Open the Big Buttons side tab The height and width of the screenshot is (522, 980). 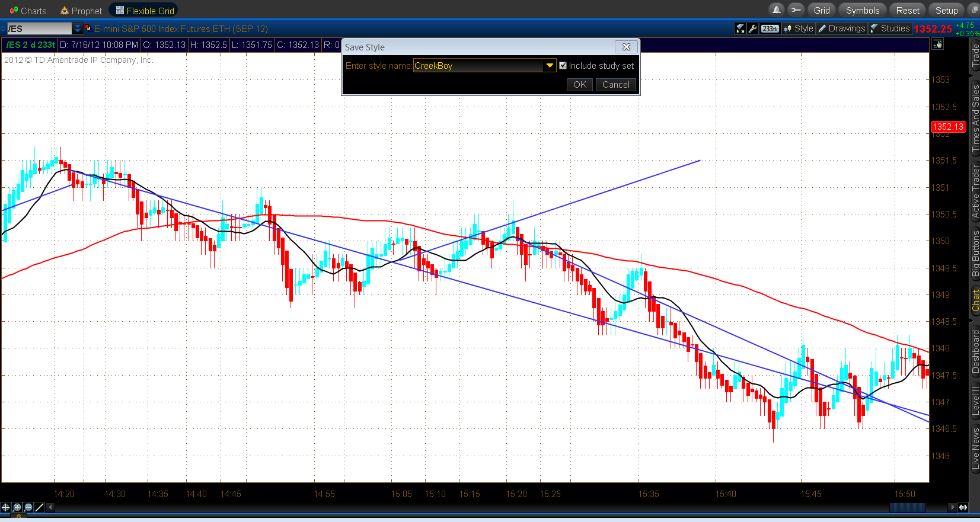click(975, 254)
